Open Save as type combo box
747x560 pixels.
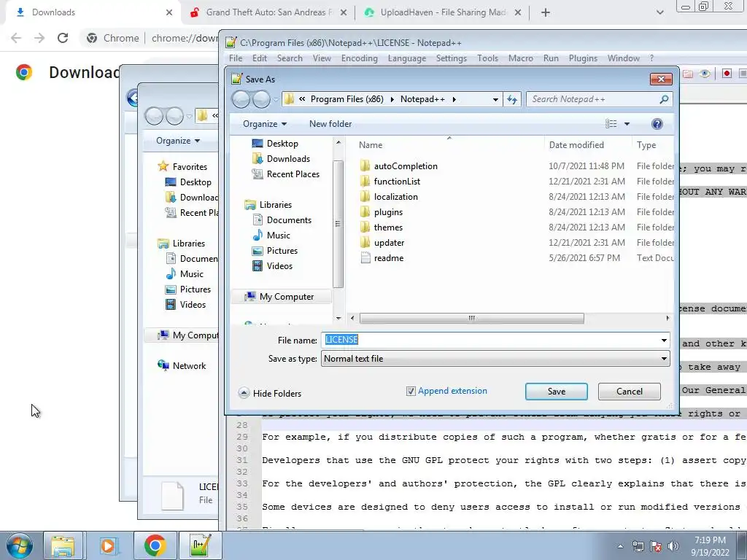click(495, 359)
